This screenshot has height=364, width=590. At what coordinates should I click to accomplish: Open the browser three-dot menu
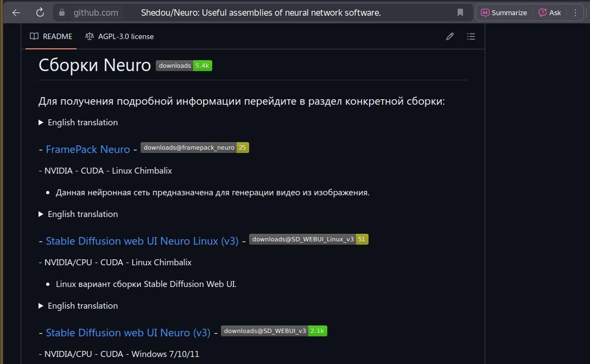click(575, 13)
